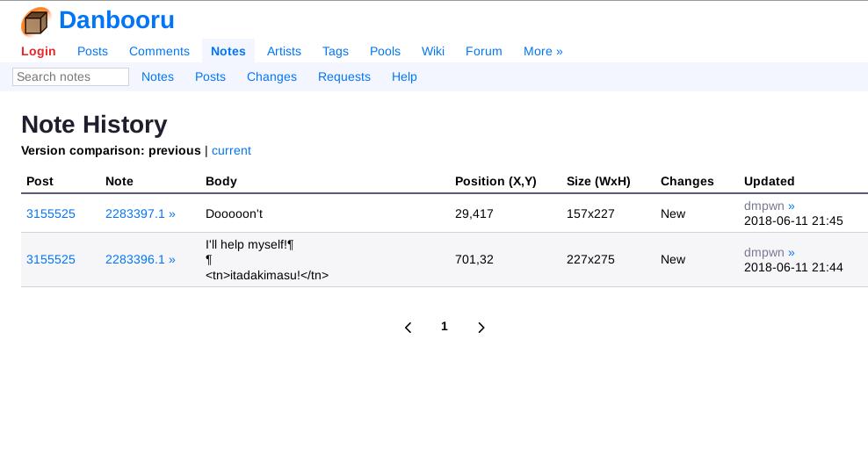Click the current page number 1
Viewport: 868px width, 455px height.
pyautogui.click(x=444, y=327)
